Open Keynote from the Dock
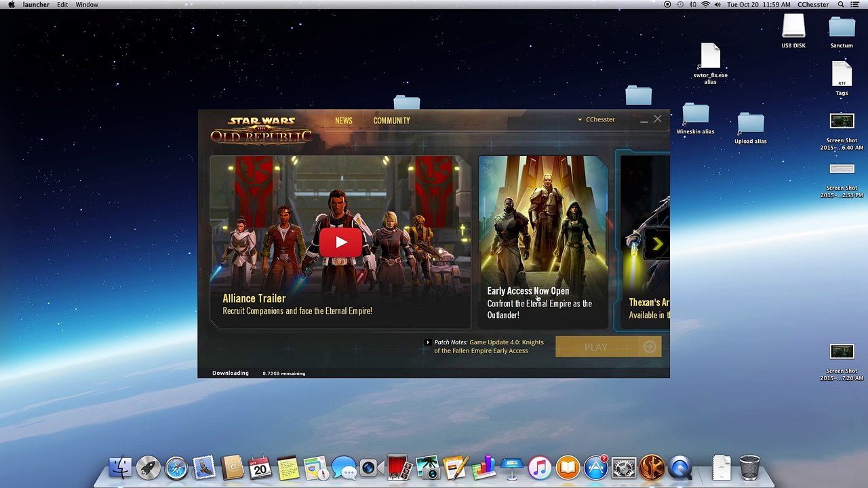The width and height of the screenshot is (868, 488). pyautogui.click(x=512, y=467)
